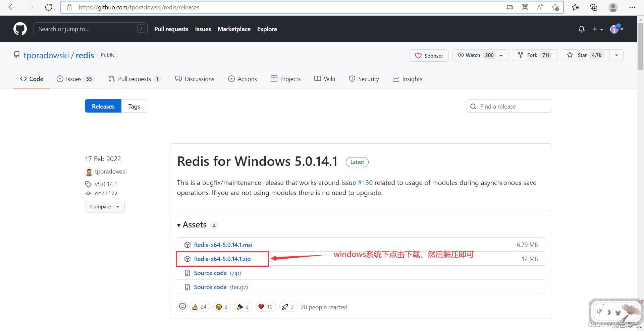The width and height of the screenshot is (644, 331).
Task: Open the Watch dropdown
Action: (480, 55)
